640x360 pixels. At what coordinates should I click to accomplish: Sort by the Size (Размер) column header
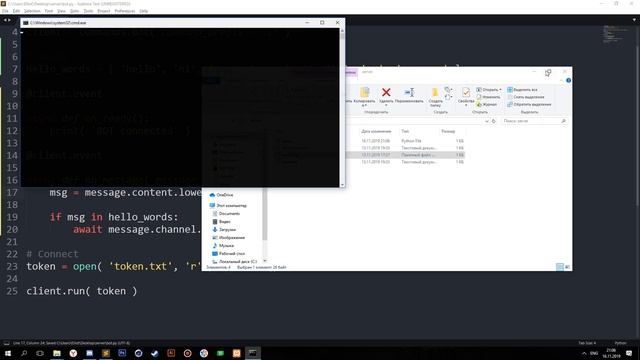448,131
